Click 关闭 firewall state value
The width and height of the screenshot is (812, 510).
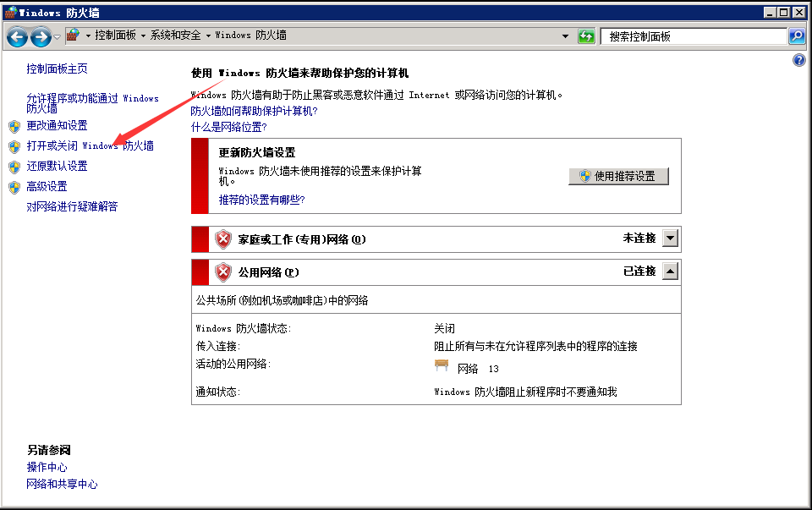point(444,328)
